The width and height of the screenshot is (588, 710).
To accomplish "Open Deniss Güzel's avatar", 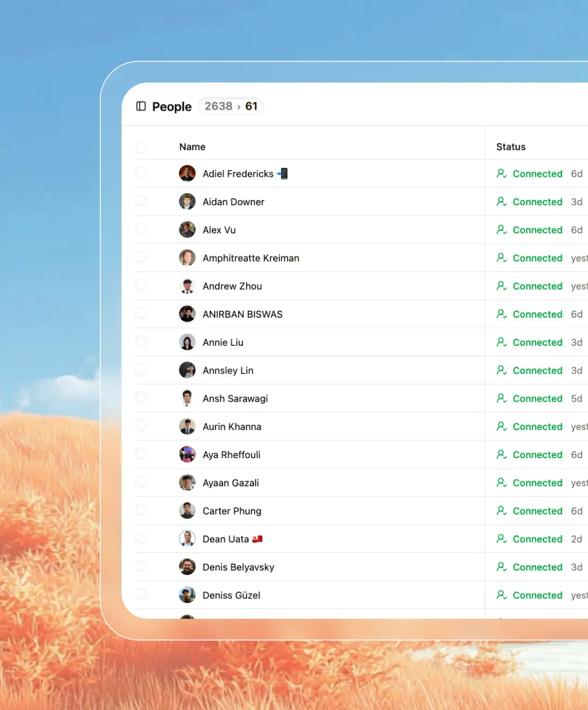I will (187, 595).
